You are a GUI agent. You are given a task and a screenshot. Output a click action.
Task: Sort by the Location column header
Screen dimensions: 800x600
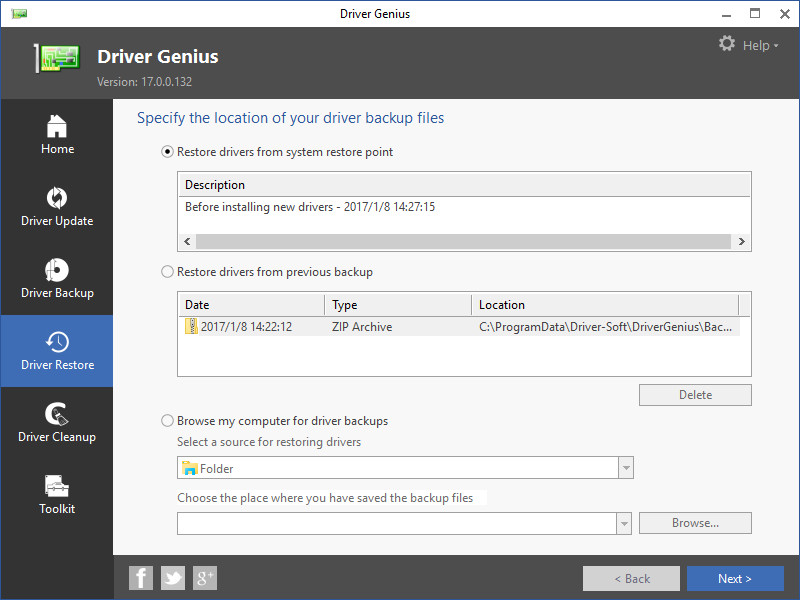[605, 305]
